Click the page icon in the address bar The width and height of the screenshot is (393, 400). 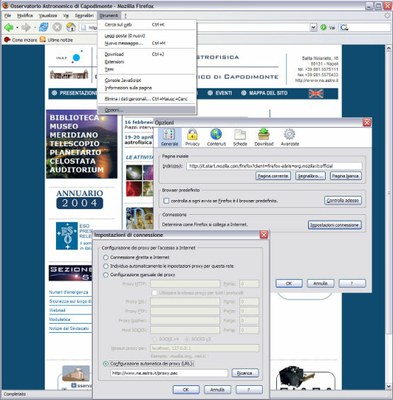coord(83,28)
